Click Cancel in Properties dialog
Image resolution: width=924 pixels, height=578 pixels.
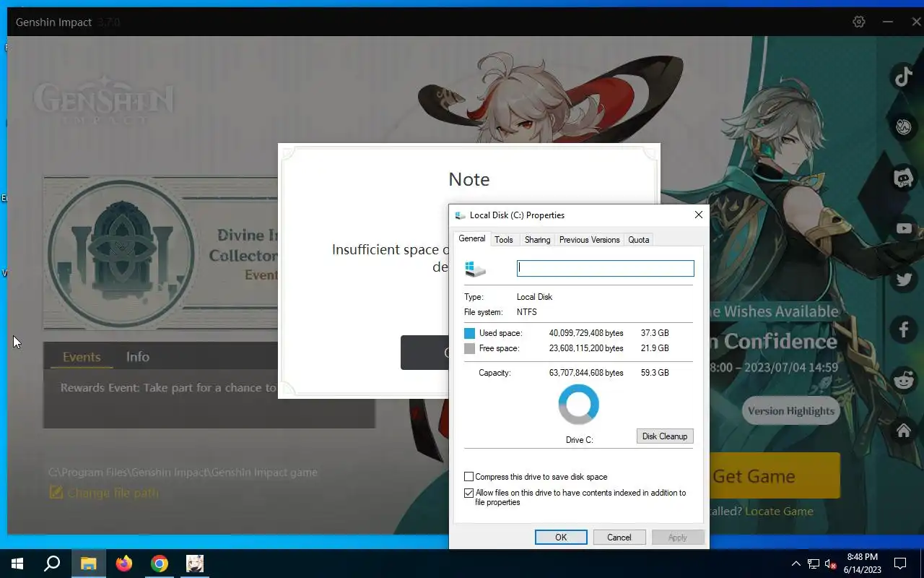[619, 537]
